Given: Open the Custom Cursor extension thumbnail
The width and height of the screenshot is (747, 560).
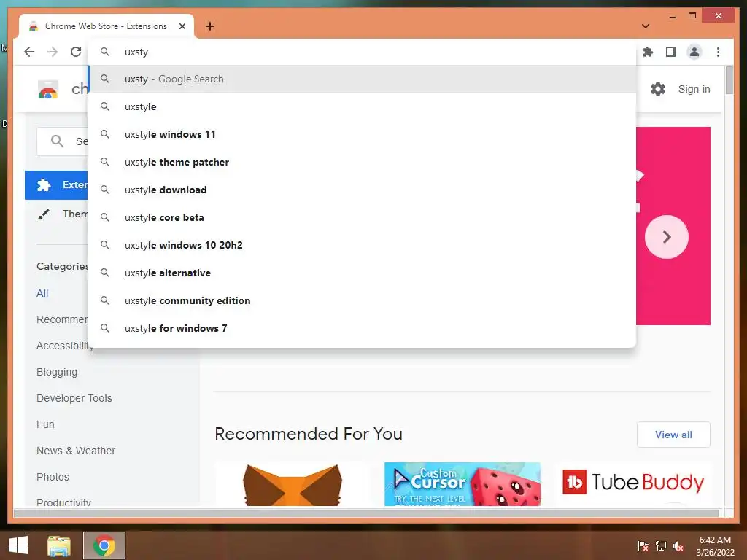Looking at the screenshot, I should point(462,484).
